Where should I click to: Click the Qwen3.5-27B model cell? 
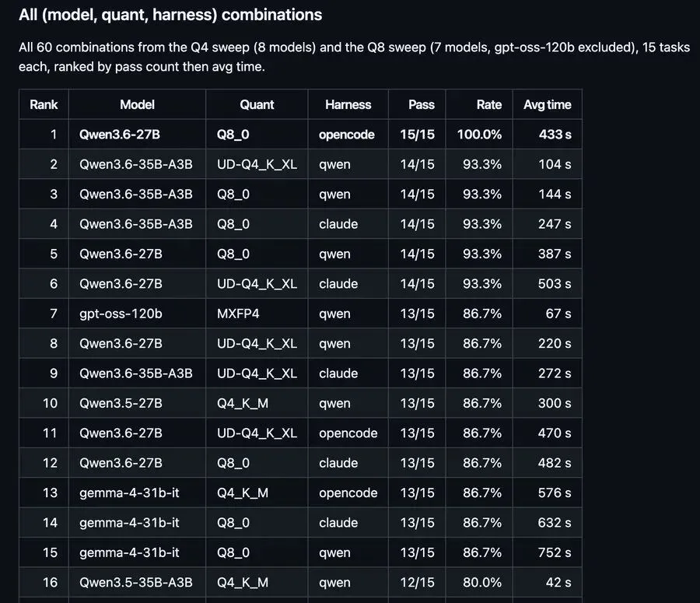pos(137,403)
